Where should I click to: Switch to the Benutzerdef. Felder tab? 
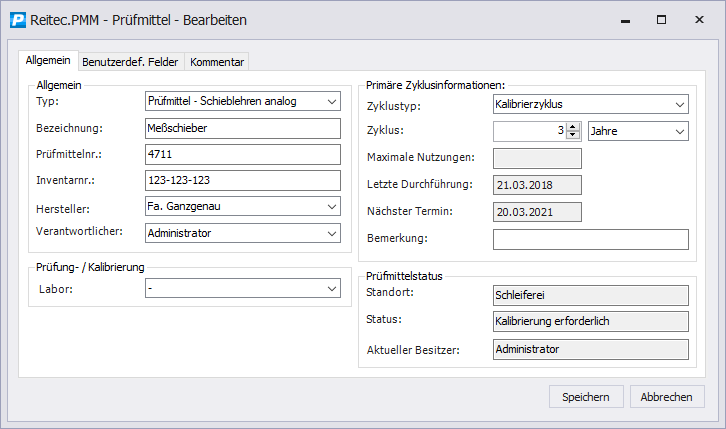point(130,62)
